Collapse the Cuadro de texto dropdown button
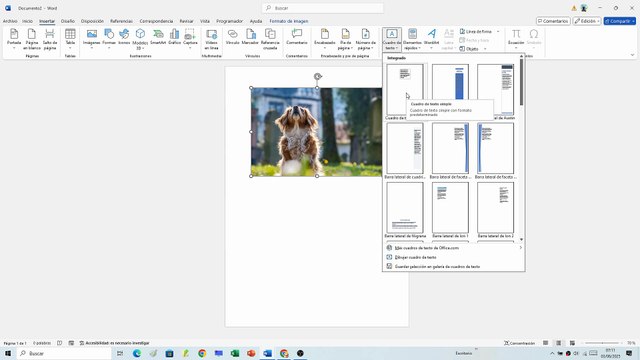This screenshot has height=360, width=640. 392,39
